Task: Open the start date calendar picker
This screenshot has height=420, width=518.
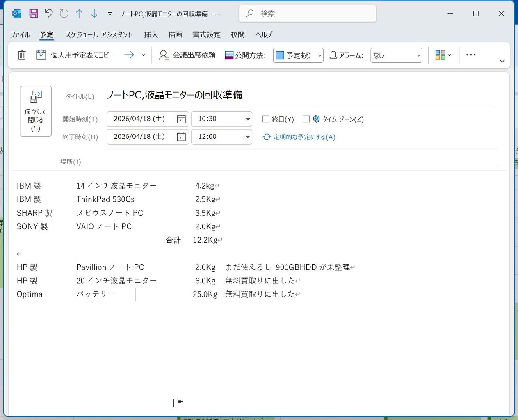Action: 181,119
